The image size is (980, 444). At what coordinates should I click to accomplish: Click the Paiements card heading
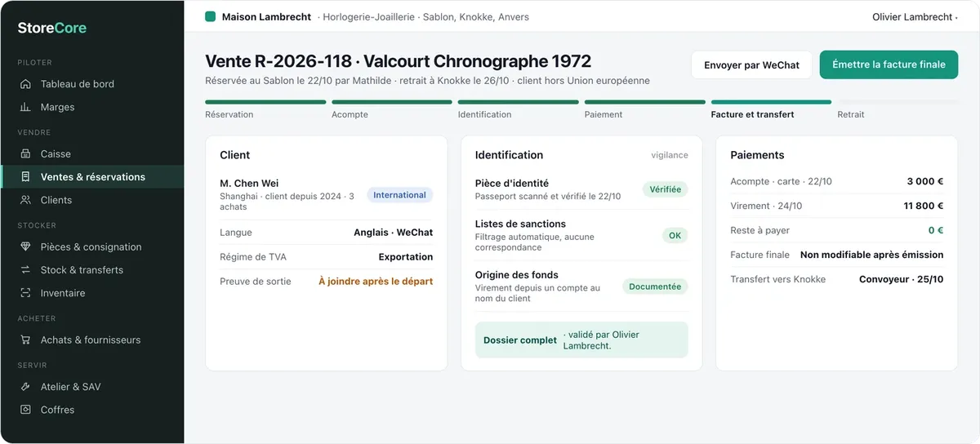tap(757, 155)
